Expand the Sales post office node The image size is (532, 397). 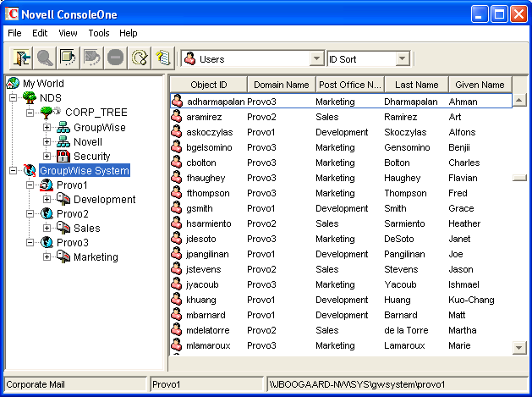point(47,228)
